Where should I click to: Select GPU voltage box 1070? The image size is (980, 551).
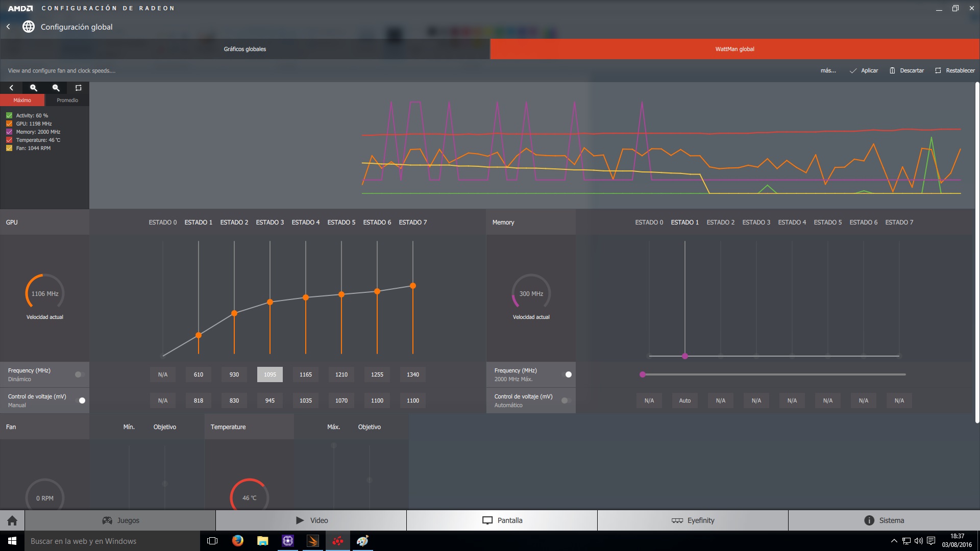point(341,400)
